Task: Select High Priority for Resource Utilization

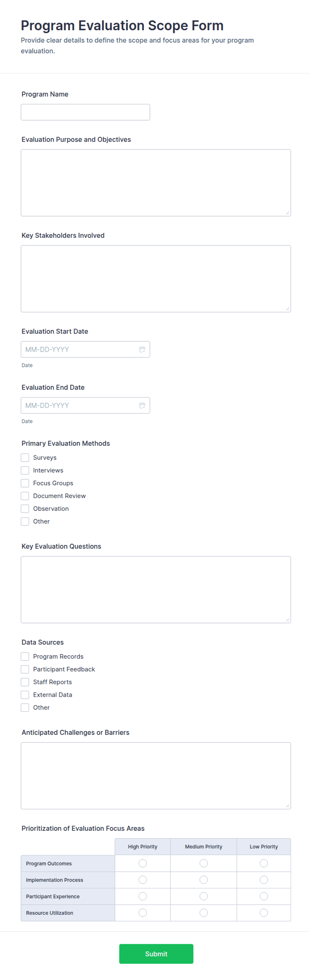Action: 143,912
